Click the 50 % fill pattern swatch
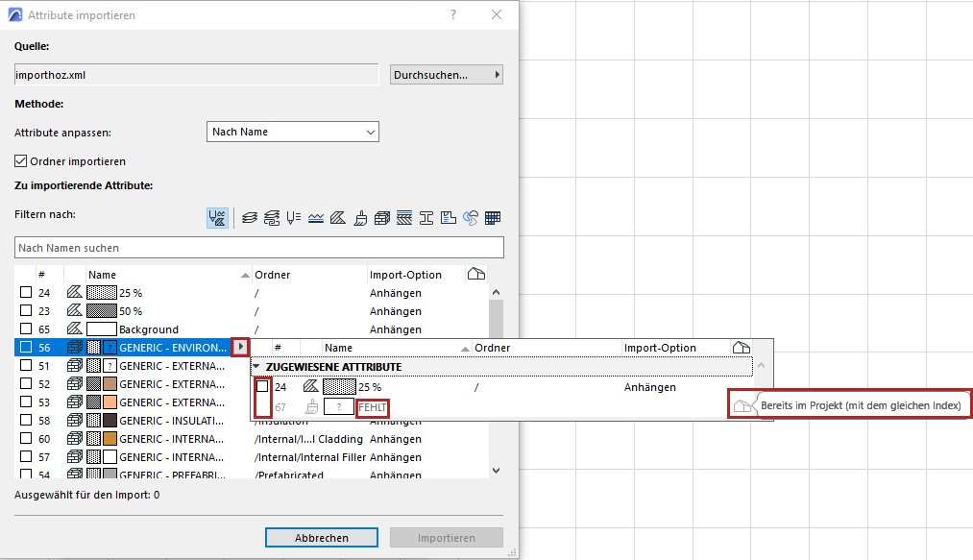This screenshot has width=973, height=560. coord(102,310)
